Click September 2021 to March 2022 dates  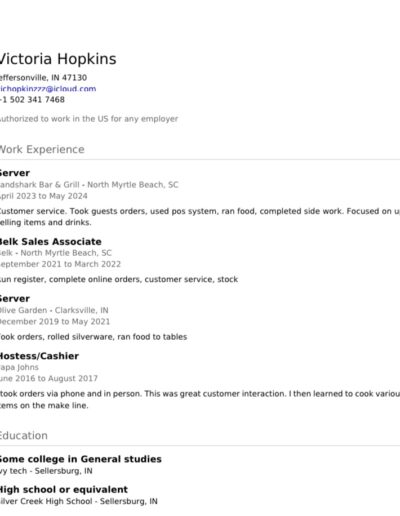click(60, 264)
